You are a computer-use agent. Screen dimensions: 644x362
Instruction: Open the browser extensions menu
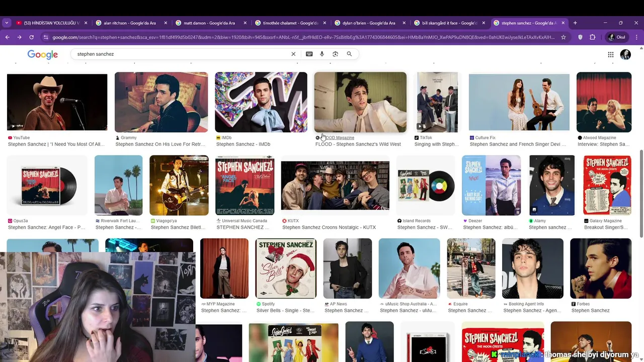click(x=593, y=37)
